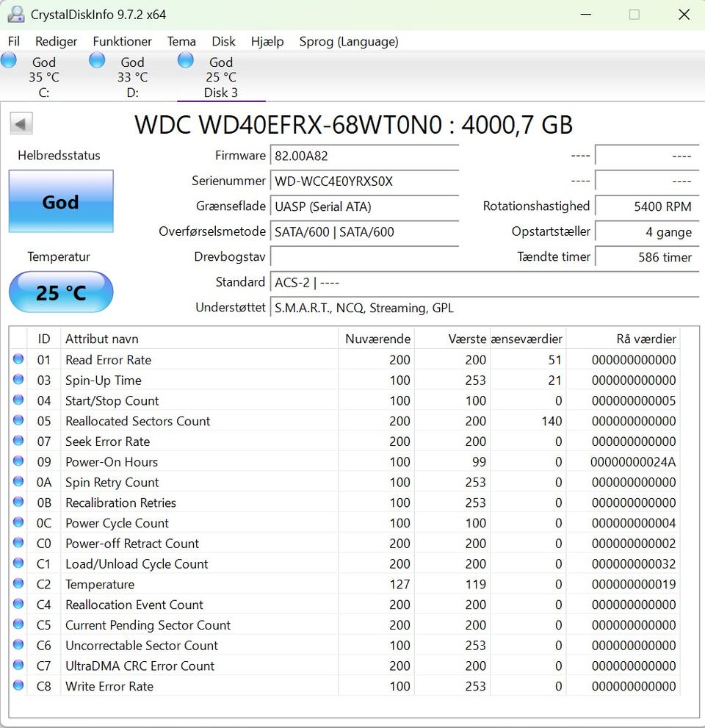Screen dimensions: 705x728
Task: Click the Serienummer field value
Action: pos(364,181)
